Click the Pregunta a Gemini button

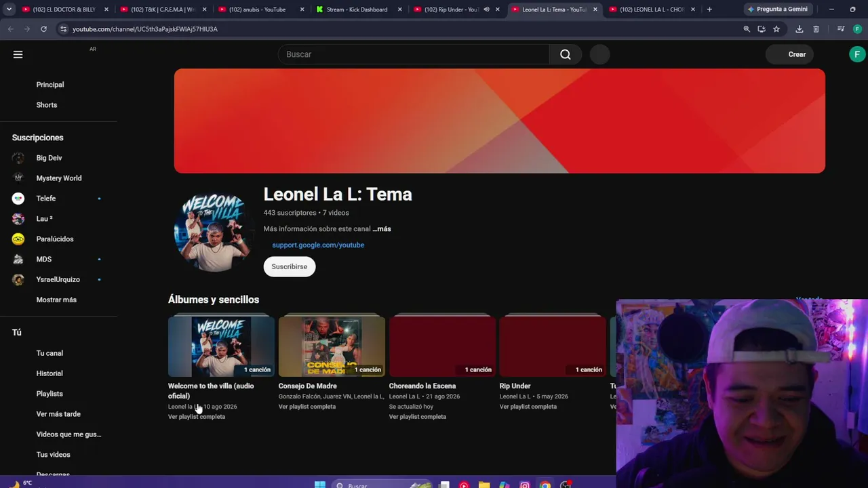click(777, 9)
